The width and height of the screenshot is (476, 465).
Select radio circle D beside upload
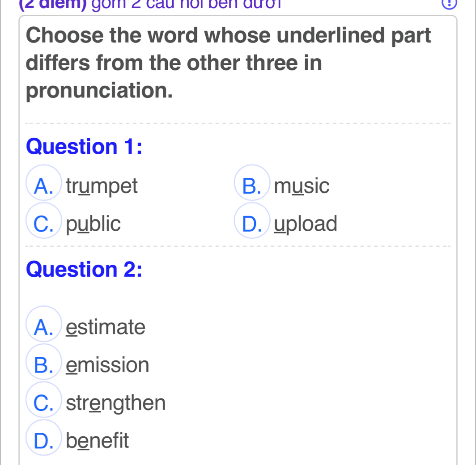coord(252,224)
